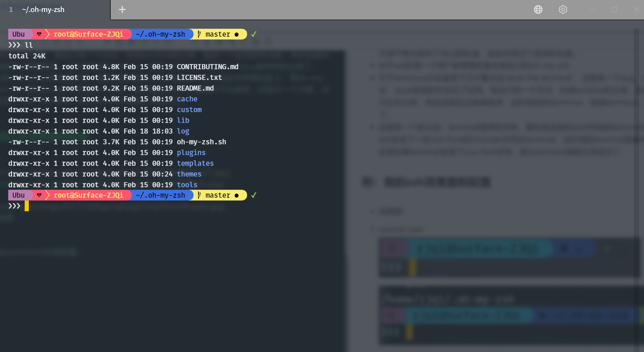Minimize the terminal window
The height and width of the screenshot is (352, 644).
click(x=592, y=9)
